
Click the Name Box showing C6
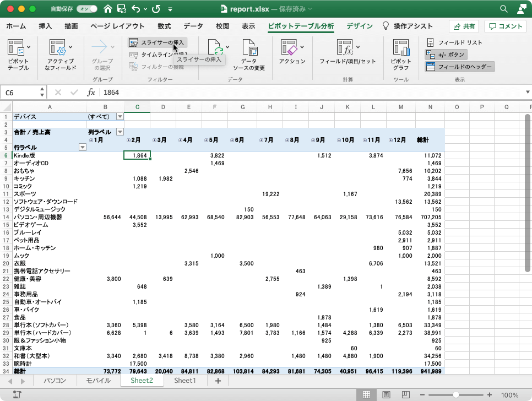(20, 93)
